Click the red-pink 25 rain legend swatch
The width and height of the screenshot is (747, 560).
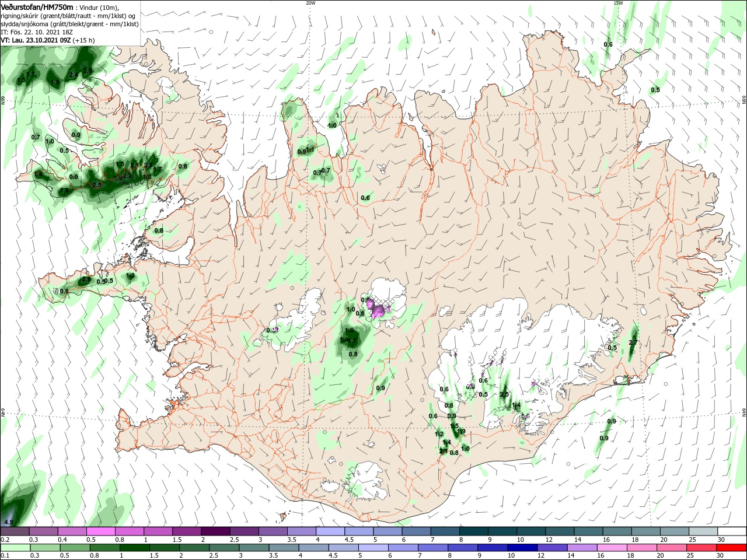(702, 548)
